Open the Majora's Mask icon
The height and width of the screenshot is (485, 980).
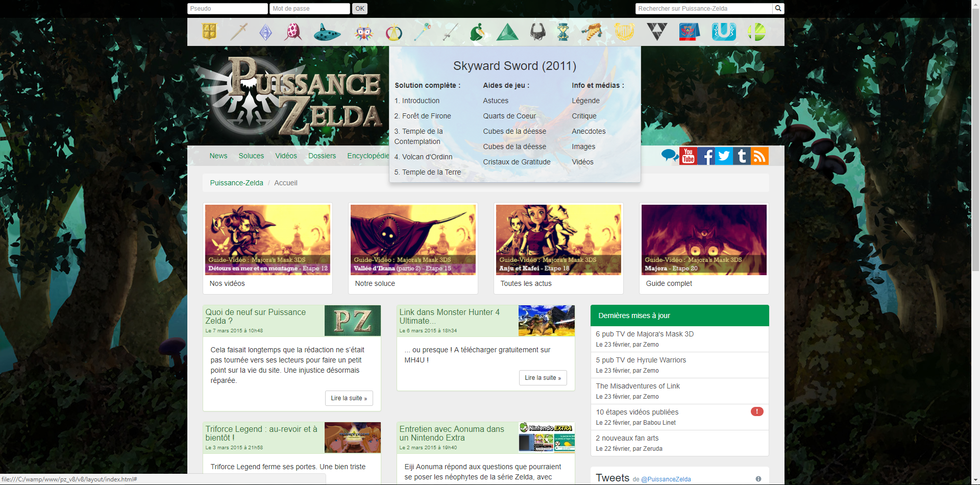(x=364, y=33)
